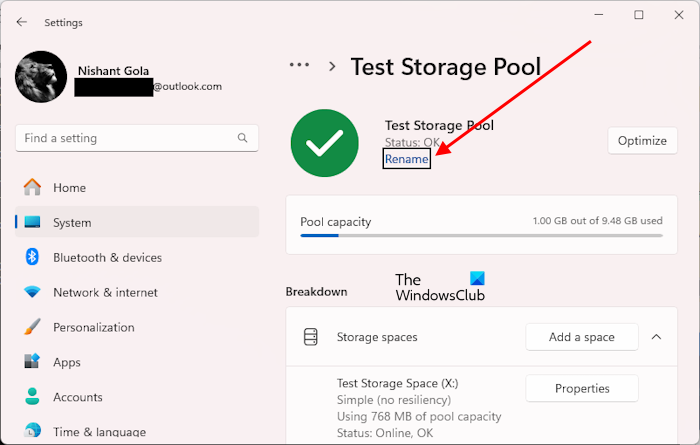The height and width of the screenshot is (445, 700).
Task: Click the Home house icon
Action: (x=32, y=187)
